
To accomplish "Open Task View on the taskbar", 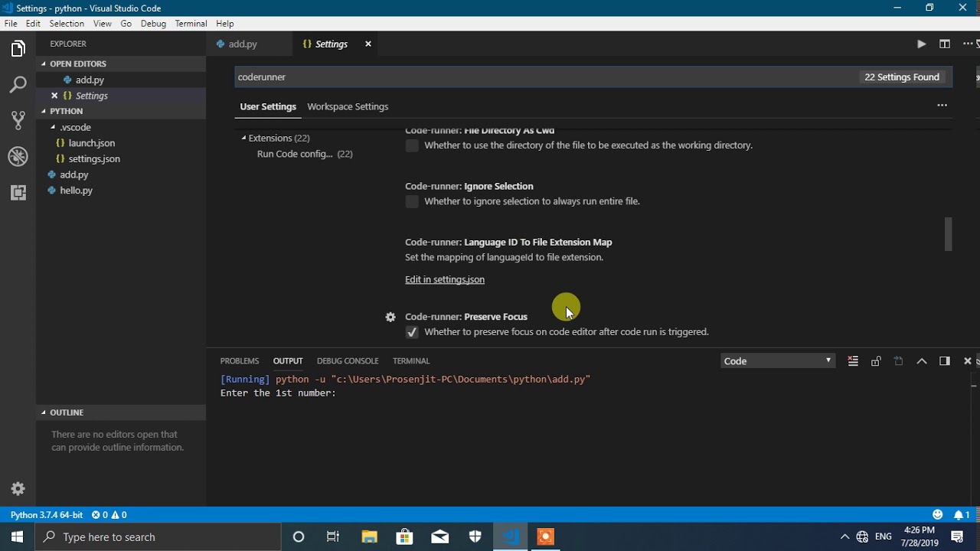I will (x=333, y=536).
